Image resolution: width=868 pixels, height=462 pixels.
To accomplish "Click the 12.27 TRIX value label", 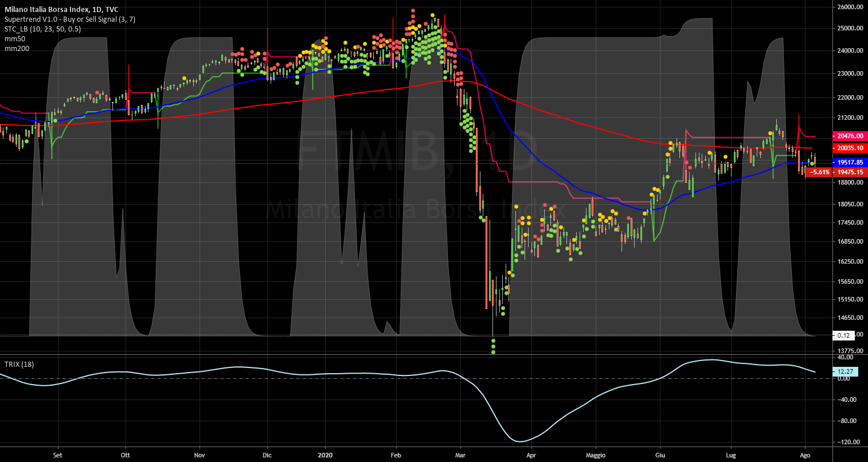I will coord(846,371).
